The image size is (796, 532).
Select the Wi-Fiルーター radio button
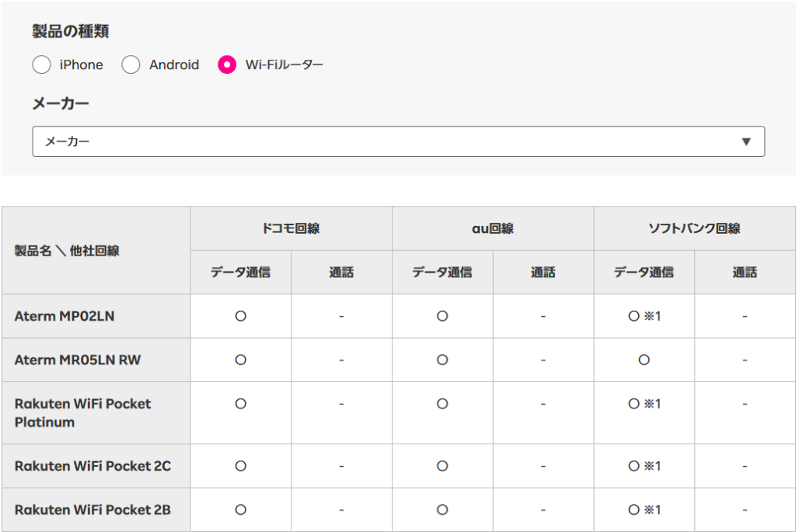point(227,65)
